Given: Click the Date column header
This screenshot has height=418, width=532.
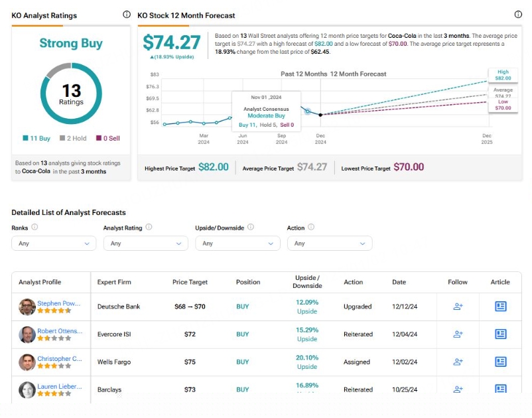Looking at the screenshot, I should [399, 282].
